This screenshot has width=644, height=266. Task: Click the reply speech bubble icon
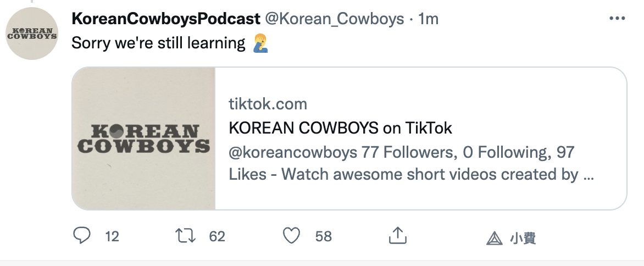[82, 236]
